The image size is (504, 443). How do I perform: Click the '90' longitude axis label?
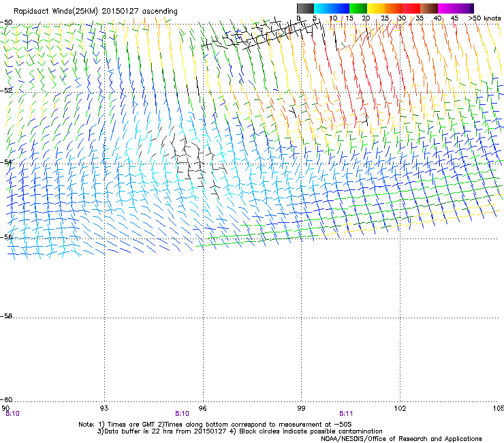click(5, 408)
